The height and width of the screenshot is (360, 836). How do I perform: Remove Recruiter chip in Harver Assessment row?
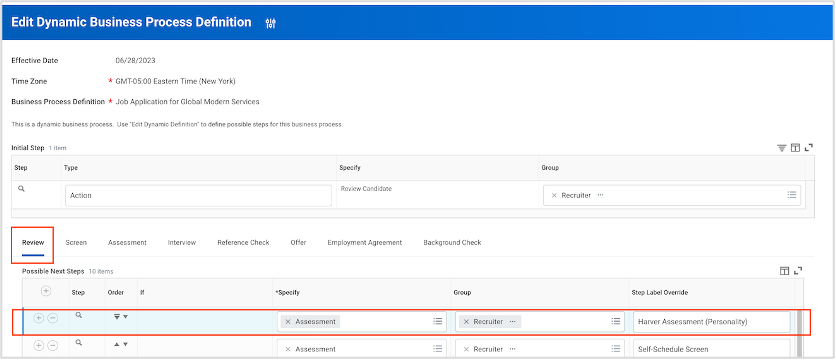coord(466,322)
